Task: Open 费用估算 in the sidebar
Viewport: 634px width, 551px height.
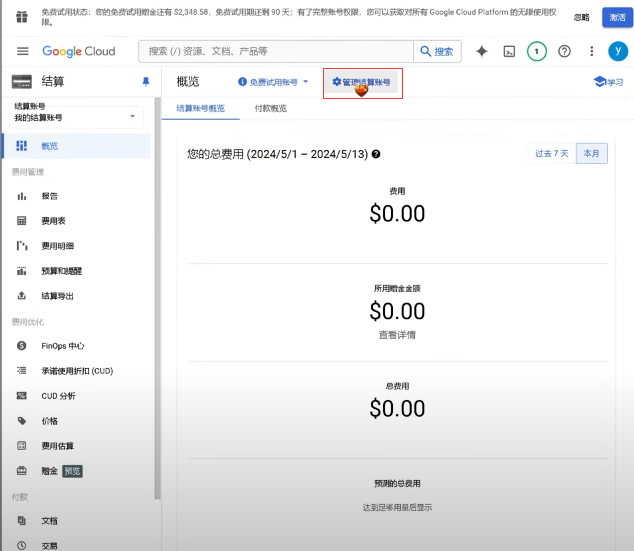Action: (x=57, y=446)
